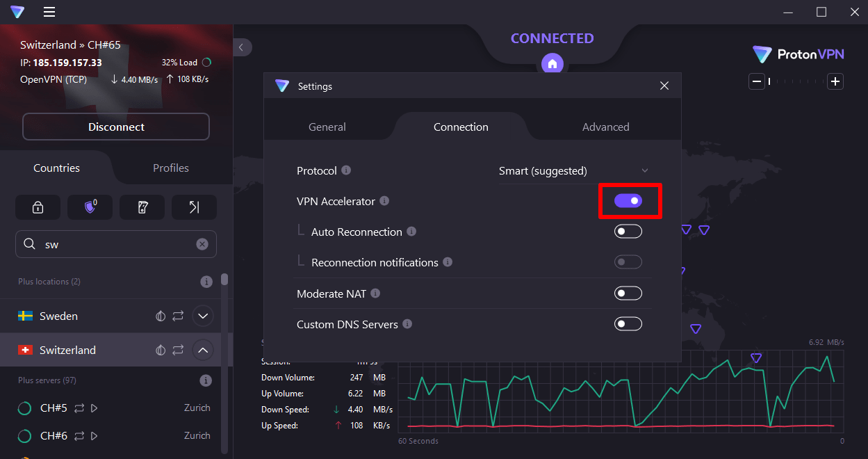Enable Moderate NAT

pos(628,293)
